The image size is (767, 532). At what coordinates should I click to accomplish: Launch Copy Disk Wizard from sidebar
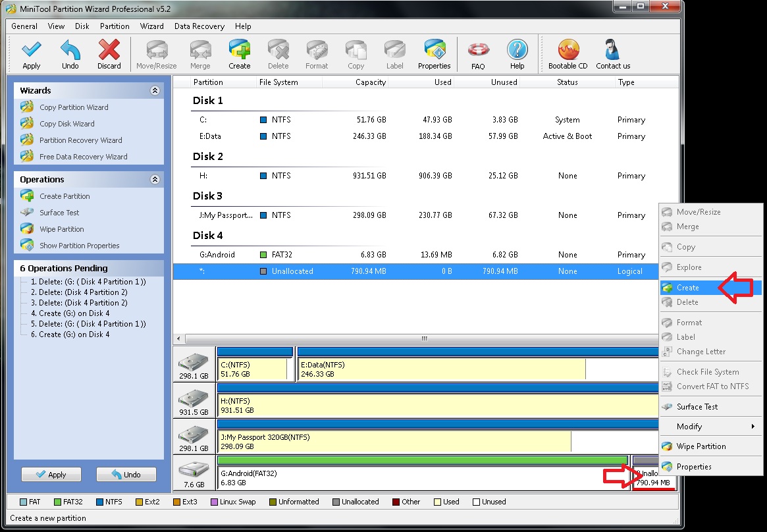pos(67,124)
